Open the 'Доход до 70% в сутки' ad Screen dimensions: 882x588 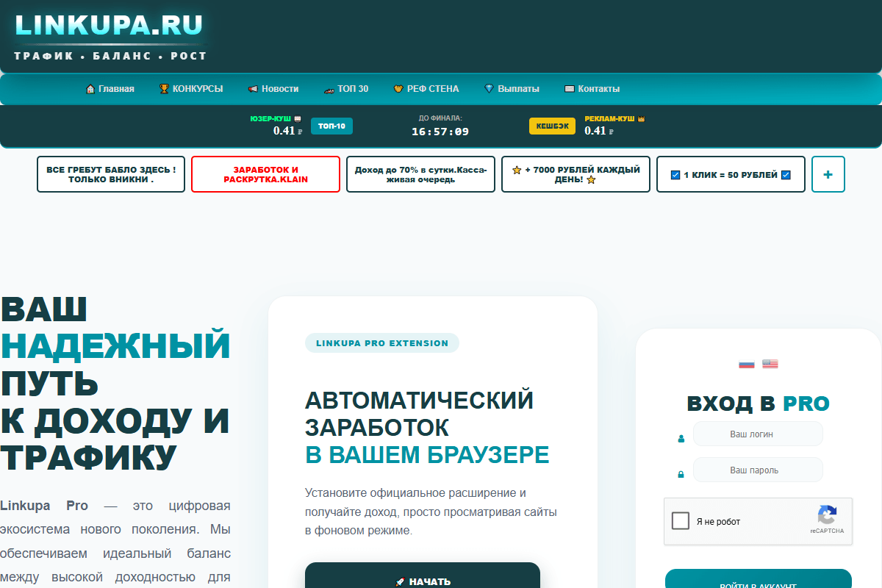pyautogui.click(x=420, y=174)
